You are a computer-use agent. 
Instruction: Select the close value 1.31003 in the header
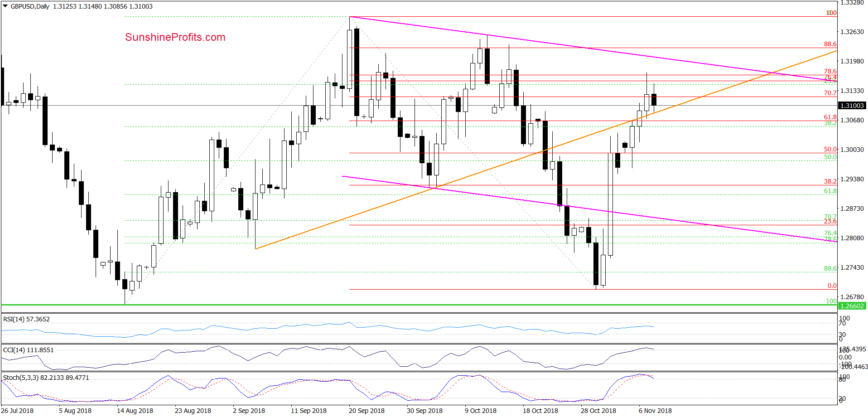pyautogui.click(x=141, y=6)
